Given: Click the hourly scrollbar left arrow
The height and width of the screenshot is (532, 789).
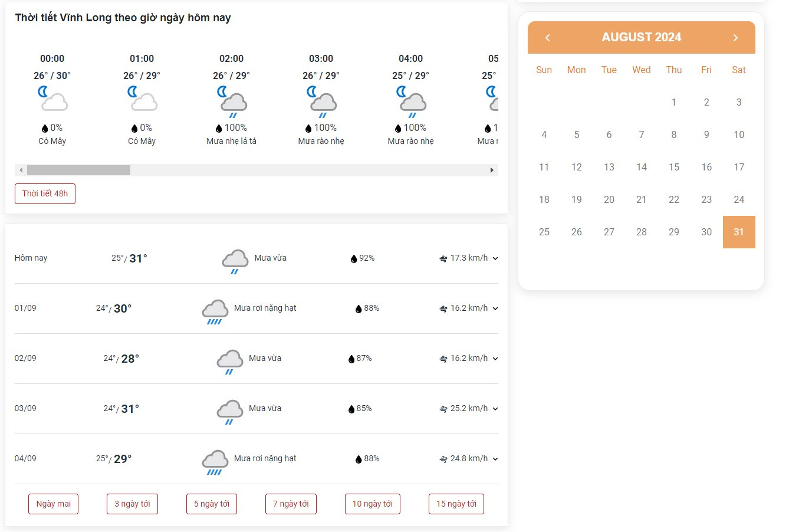Looking at the screenshot, I should click(21, 170).
